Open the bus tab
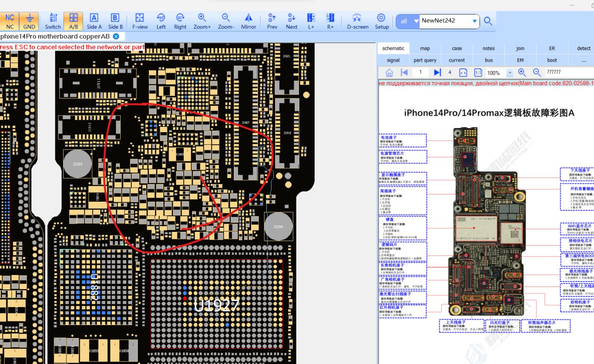Screen dimensions: 594x364 489,60
